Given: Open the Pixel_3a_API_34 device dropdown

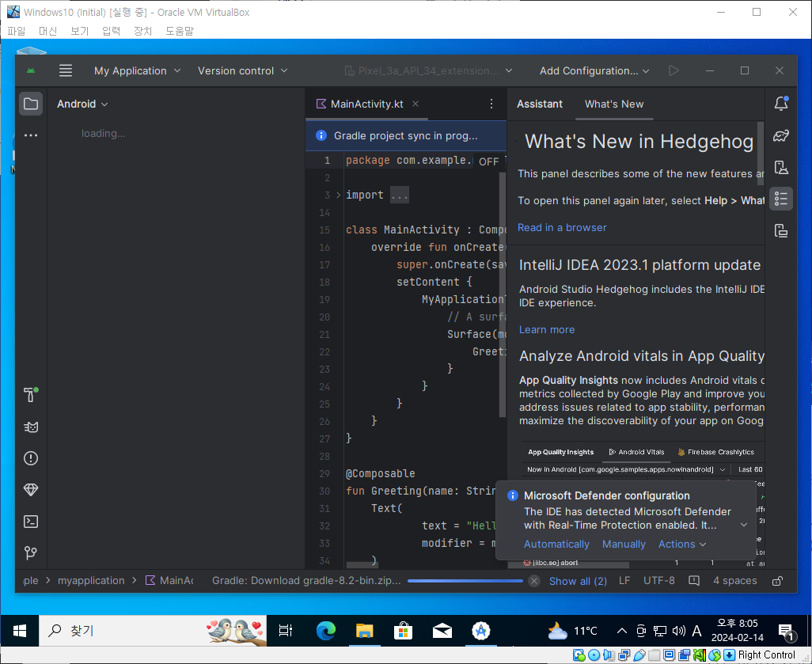Looking at the screenshot, I should (x=429, y=70).
